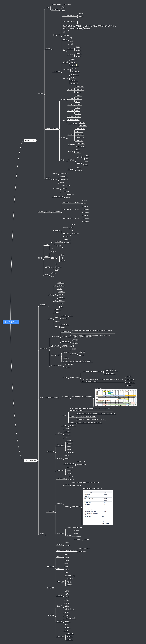Select the 品牌口号 node
The height and width of the screenshot is (644, 146).
click(x=67, y=435)
